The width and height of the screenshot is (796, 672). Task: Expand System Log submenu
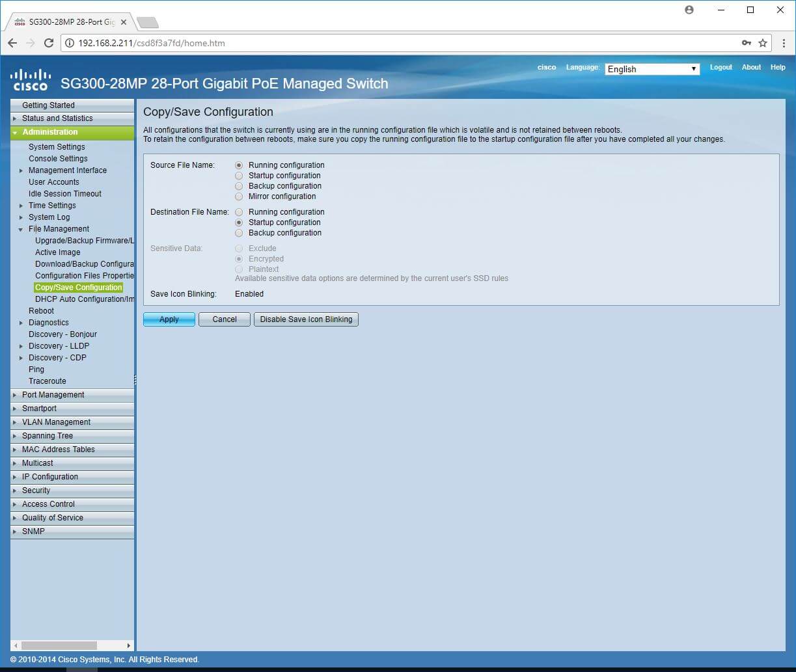(21, 217)
